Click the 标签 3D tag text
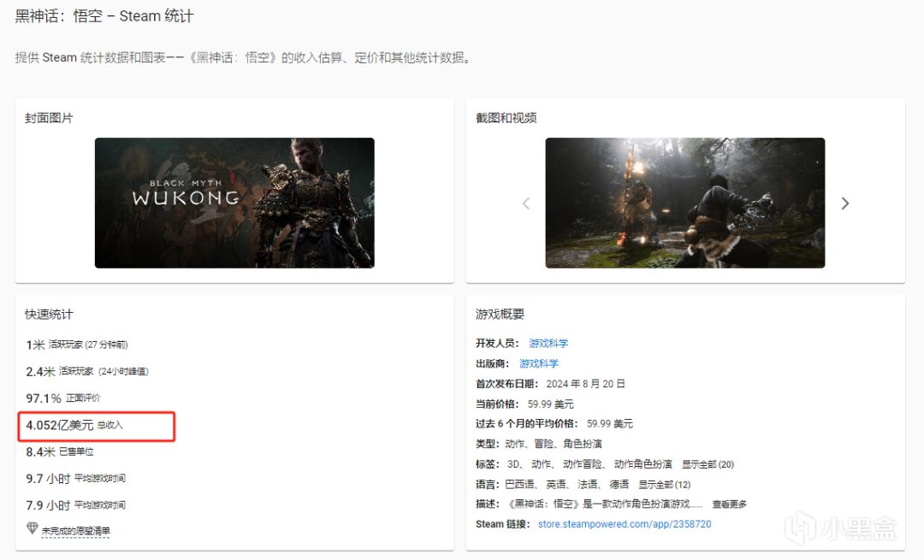The image size is (924, 560). pyautogui.click(x=513, y=464)
